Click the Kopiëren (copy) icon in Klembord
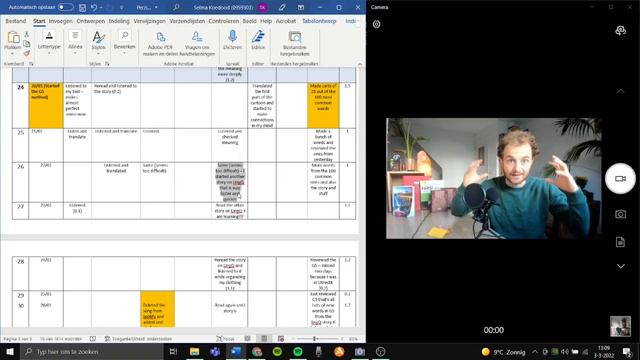640x360 pixels. tap(27, 44)
